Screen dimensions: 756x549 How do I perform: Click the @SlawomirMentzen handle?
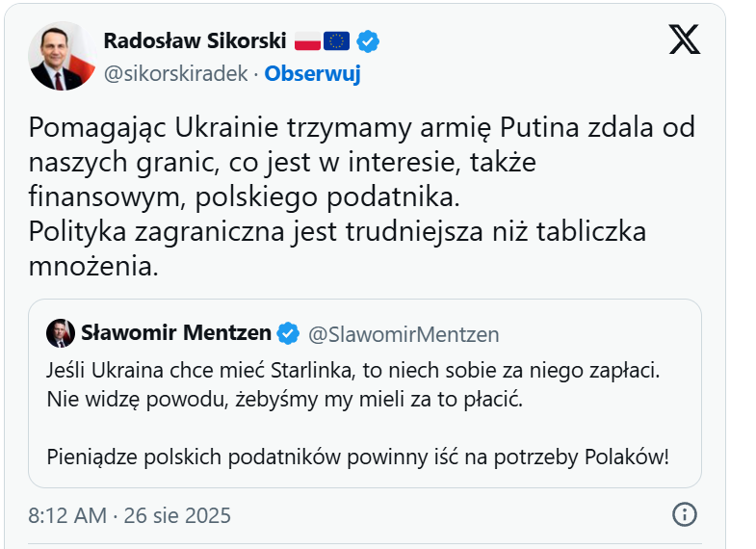click(404, 334)
